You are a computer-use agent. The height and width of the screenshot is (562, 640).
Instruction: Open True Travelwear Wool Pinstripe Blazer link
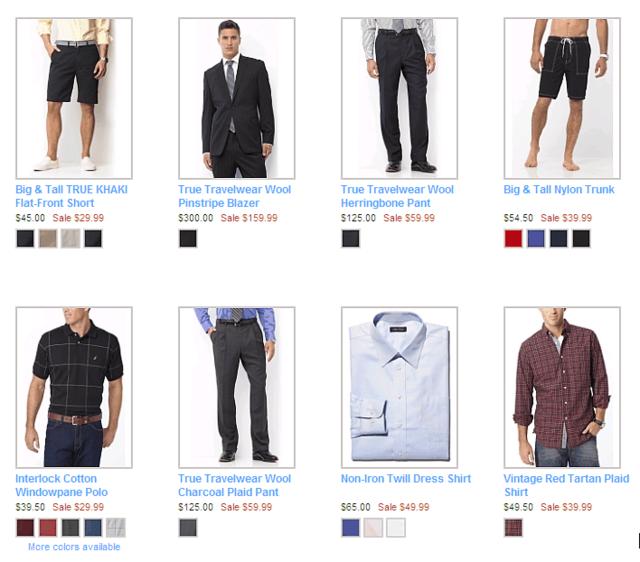coord(234,196)
